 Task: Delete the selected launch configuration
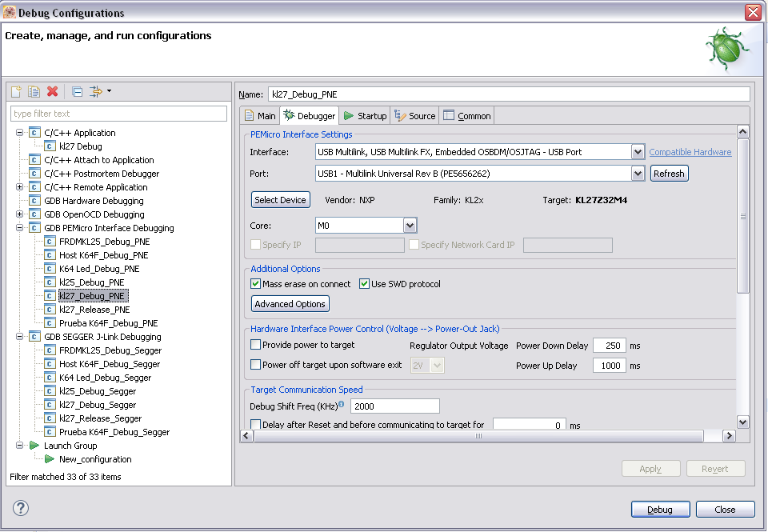coord(53,92)
